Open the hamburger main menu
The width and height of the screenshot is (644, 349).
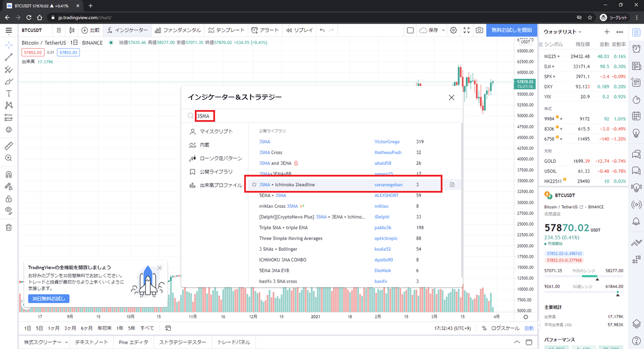(x=9, y=31)
